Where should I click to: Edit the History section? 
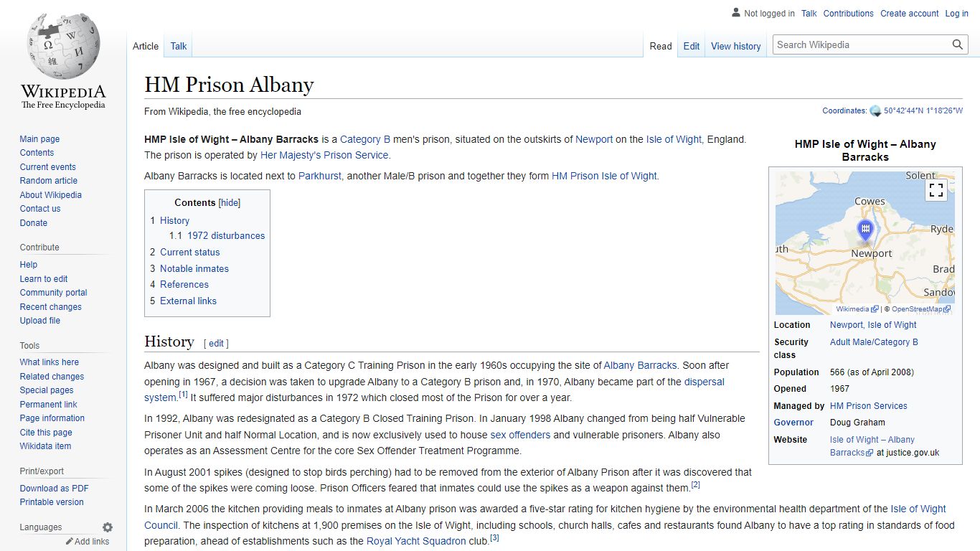point(216,344)
